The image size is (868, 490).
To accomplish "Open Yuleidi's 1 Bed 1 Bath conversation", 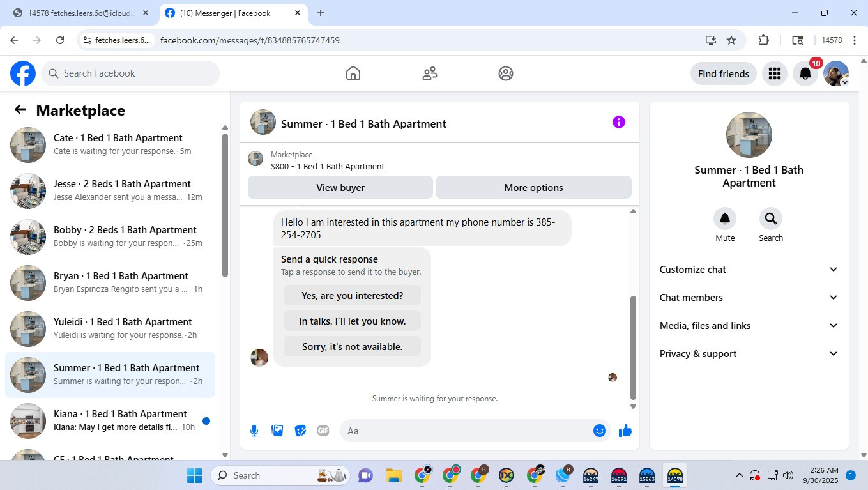I will tap(110, 329).
